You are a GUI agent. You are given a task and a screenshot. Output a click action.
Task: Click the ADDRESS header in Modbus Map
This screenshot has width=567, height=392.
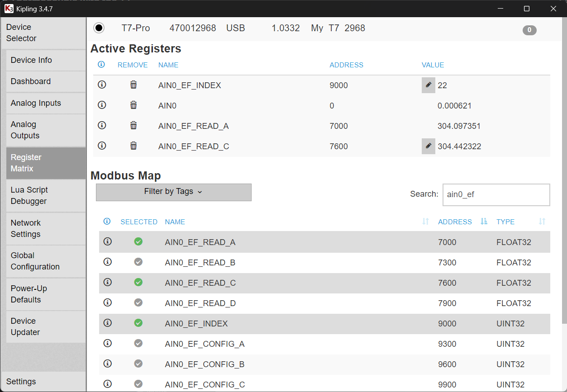coord(455,222)
